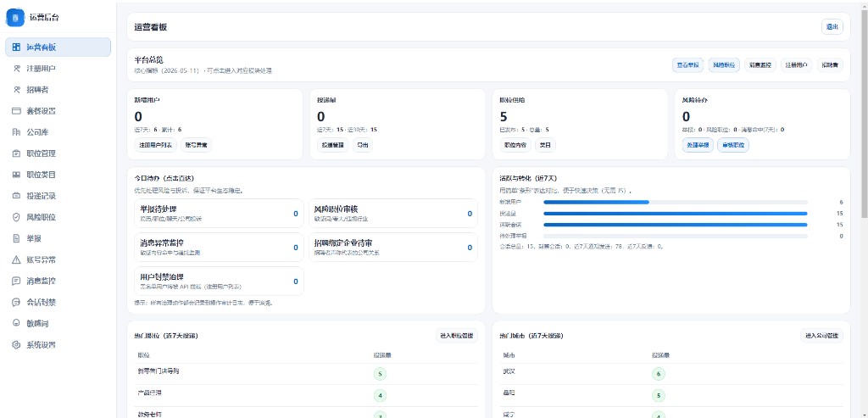Click 类目 button in 职位供给 card
Image resolution: width=868 pixels, height=418 pixels.
(x=545, y=145)
